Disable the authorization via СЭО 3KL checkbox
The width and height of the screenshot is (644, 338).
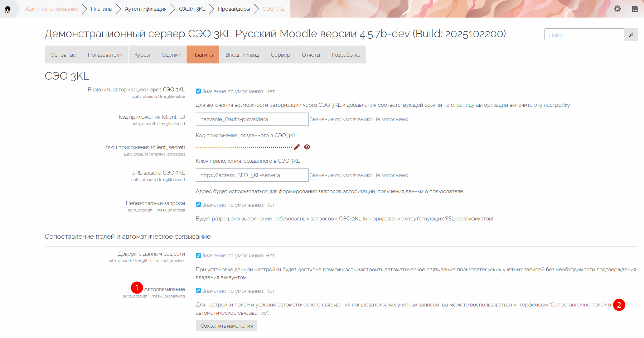pos(198,91)
